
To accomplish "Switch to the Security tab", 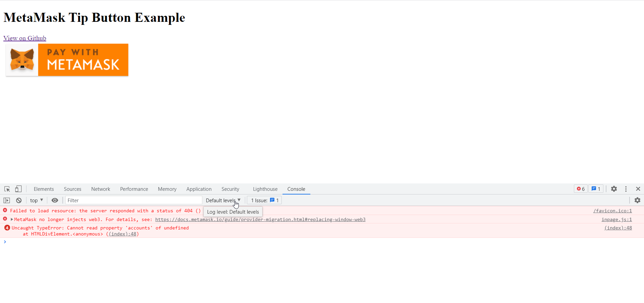I will (x=230, y=189).
